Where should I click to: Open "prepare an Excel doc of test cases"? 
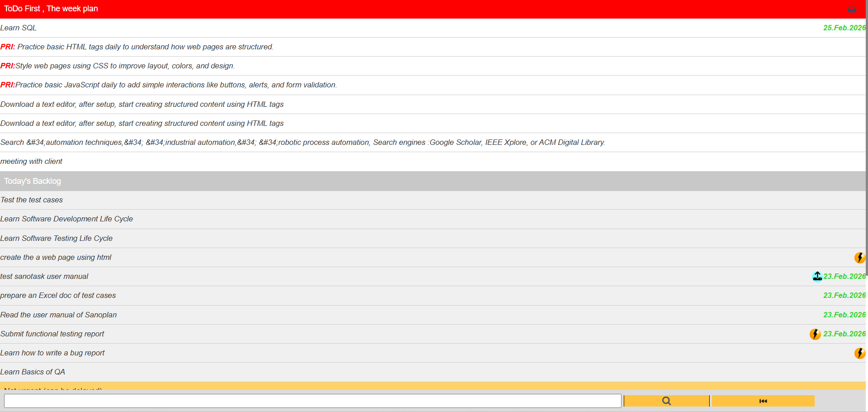[x=58, y=295]
